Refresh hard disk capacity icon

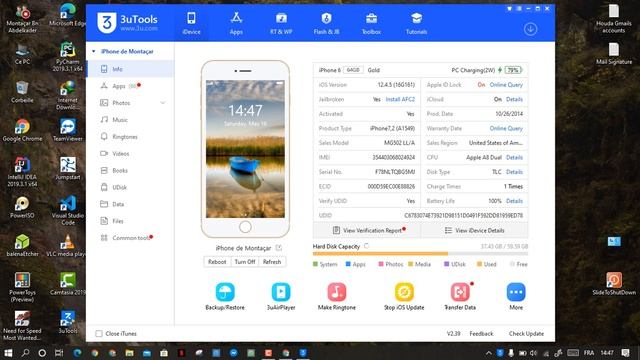click(367, 246)
